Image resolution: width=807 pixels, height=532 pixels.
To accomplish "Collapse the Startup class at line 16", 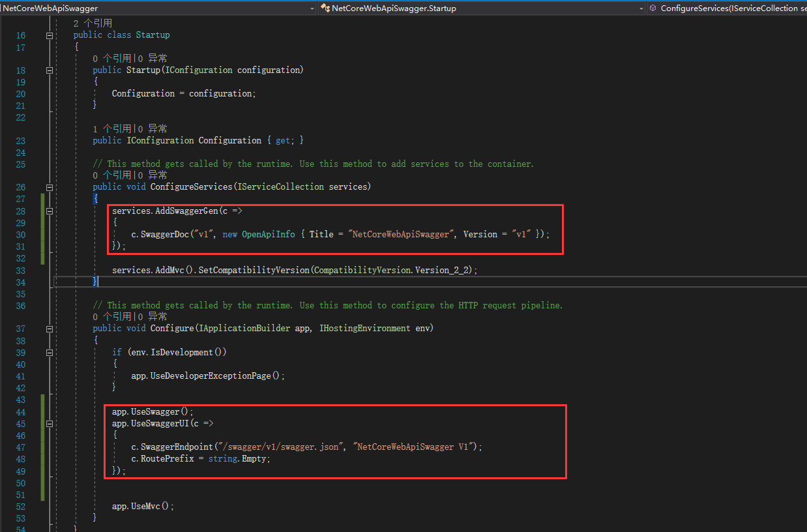I will click(x=50, y=35).
